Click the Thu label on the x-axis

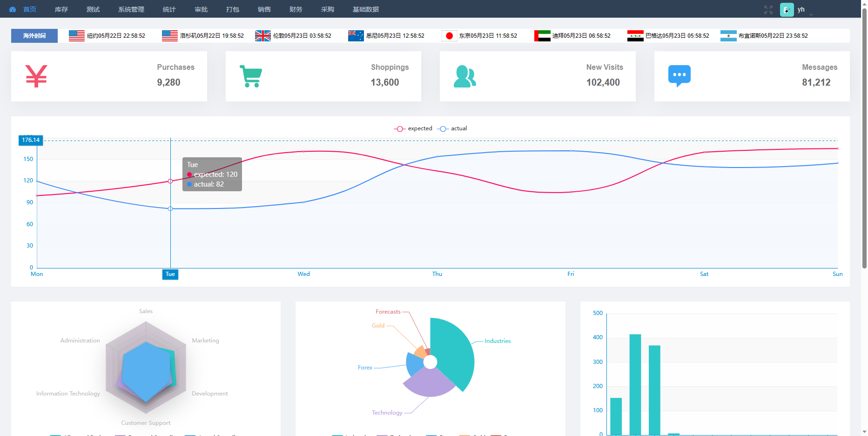(x=437, y=274)
